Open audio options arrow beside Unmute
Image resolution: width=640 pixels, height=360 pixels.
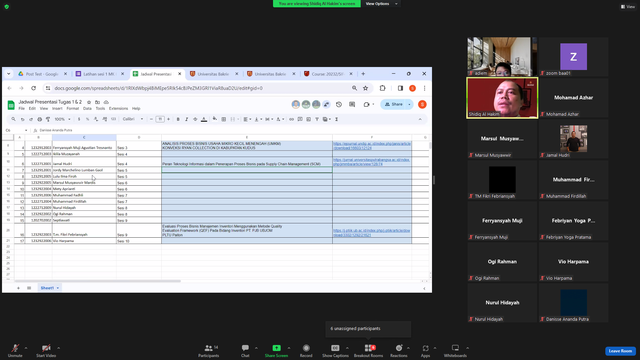click(x=26, y=348)
